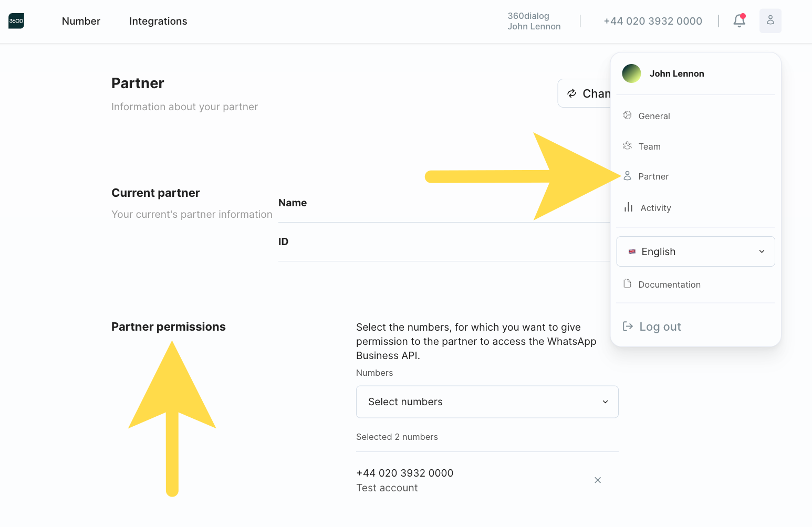
Task: Open the English language dropdown
Action: tap(695, 251)
